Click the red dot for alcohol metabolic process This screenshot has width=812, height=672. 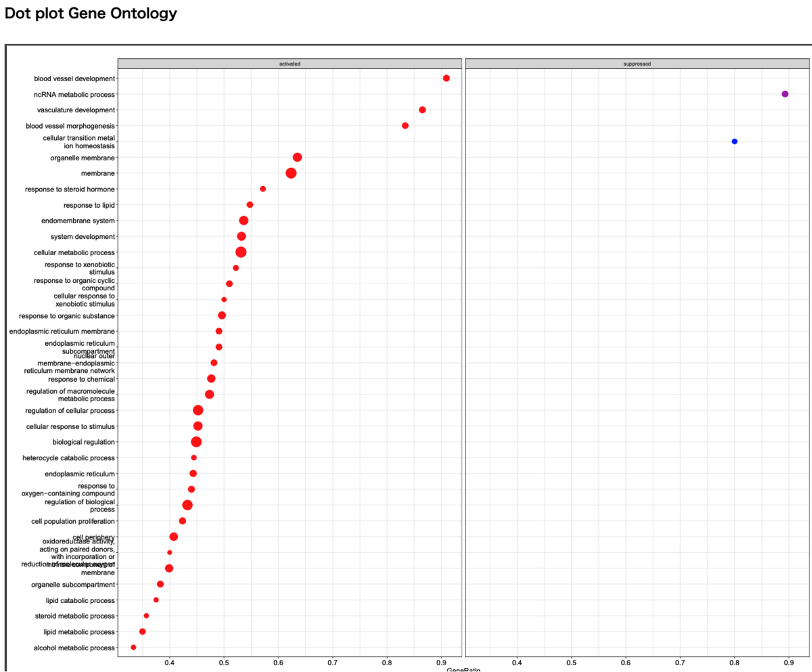tap(133, 648)
